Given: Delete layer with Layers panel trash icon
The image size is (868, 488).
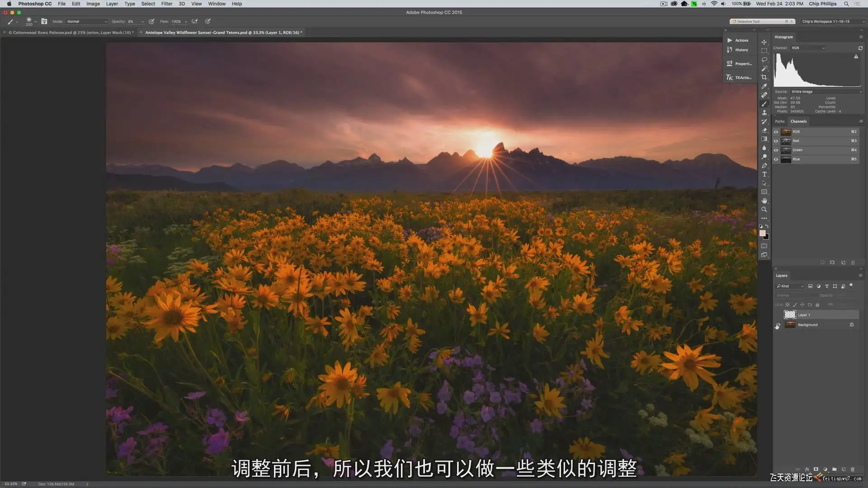Looking at the screenshot, I should point(853,469).
